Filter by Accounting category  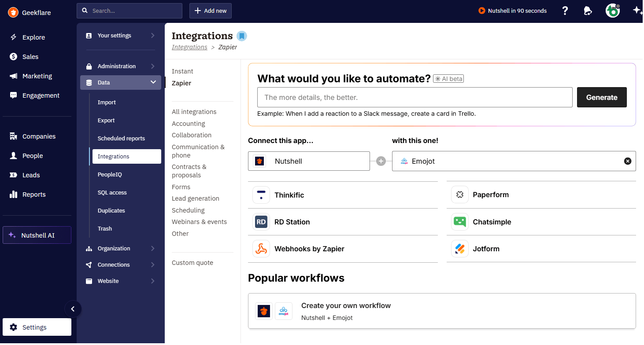189,124
